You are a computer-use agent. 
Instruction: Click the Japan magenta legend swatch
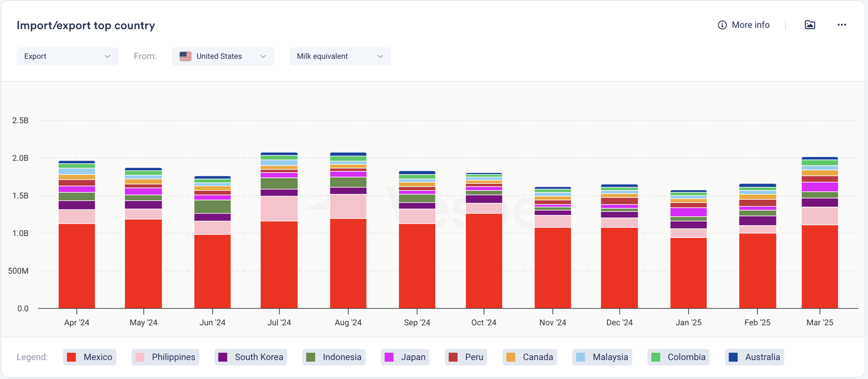click(x=389, y=357)
